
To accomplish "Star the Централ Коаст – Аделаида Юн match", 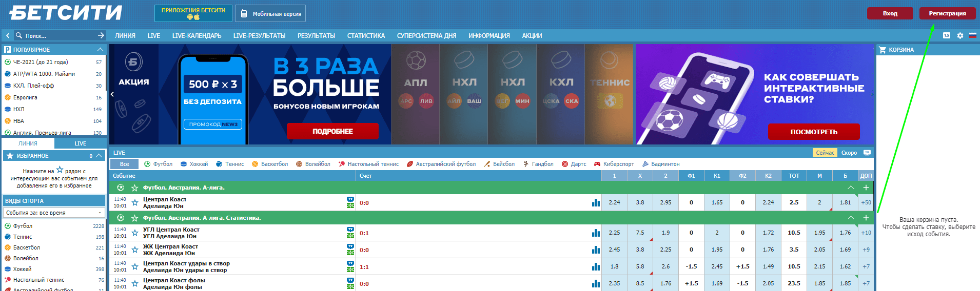I will 135,202.
